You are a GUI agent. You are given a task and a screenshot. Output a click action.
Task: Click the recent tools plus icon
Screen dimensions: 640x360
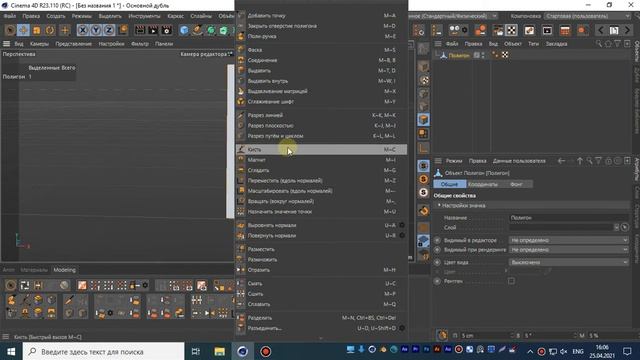pyautogui.click(x=64, y=30)
